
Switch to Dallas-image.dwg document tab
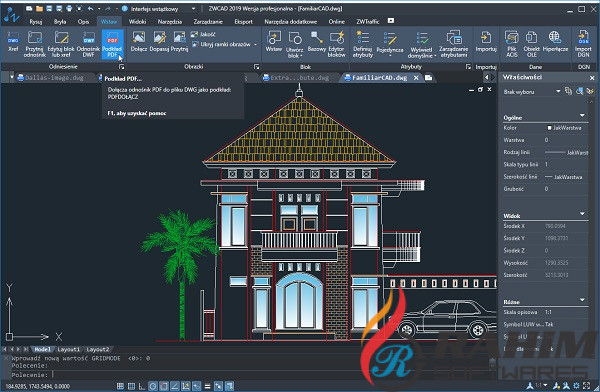click(x=54, y=78)
